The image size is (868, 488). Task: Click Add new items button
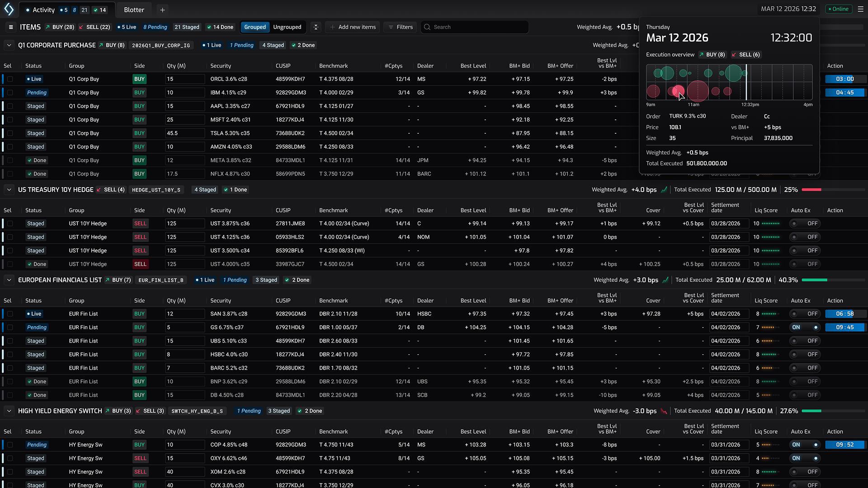(x=353, y=27)
